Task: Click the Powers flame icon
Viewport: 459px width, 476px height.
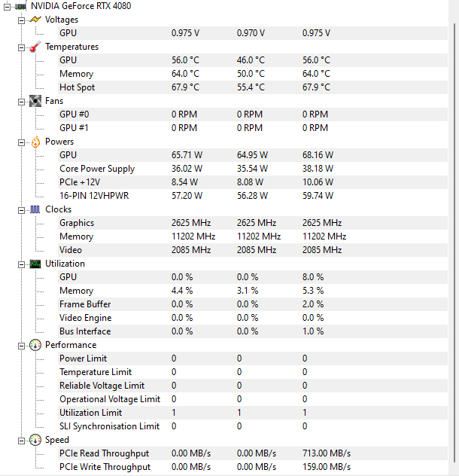Action: (35, 142)
